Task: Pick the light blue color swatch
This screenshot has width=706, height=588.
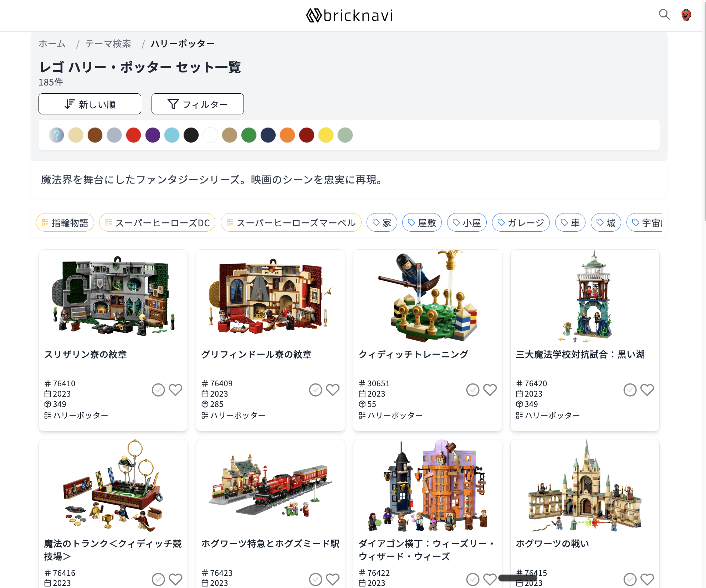Action: [172, 135]
